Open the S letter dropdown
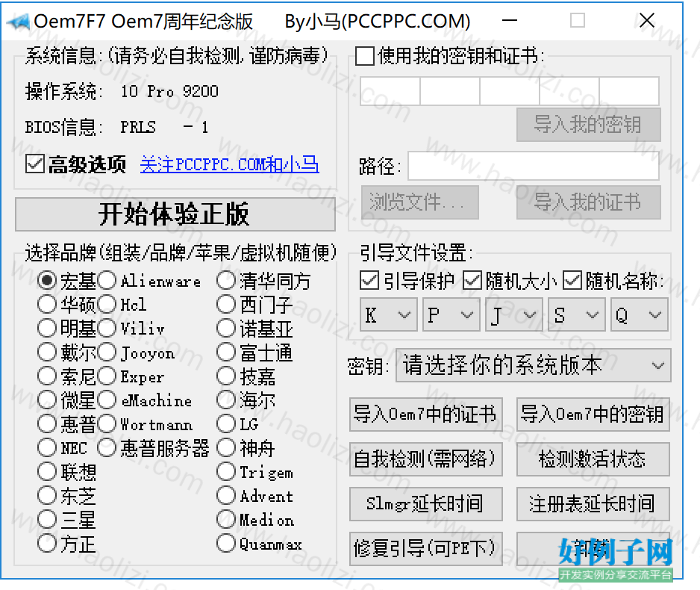 [576, 315]
